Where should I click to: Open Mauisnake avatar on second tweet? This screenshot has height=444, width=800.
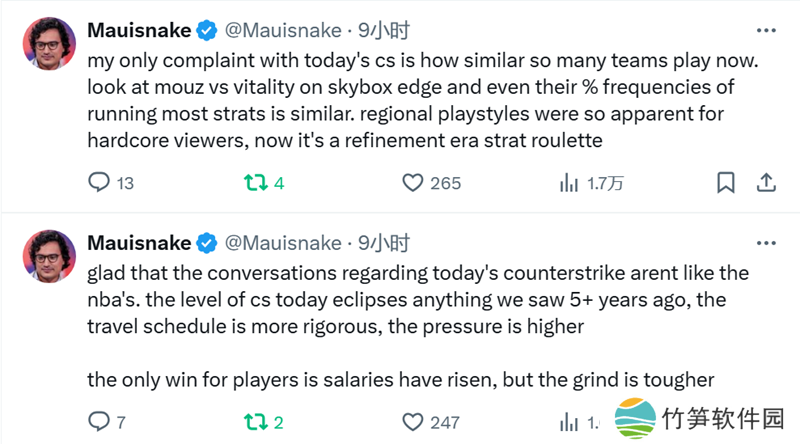click(x=49, y=255)
